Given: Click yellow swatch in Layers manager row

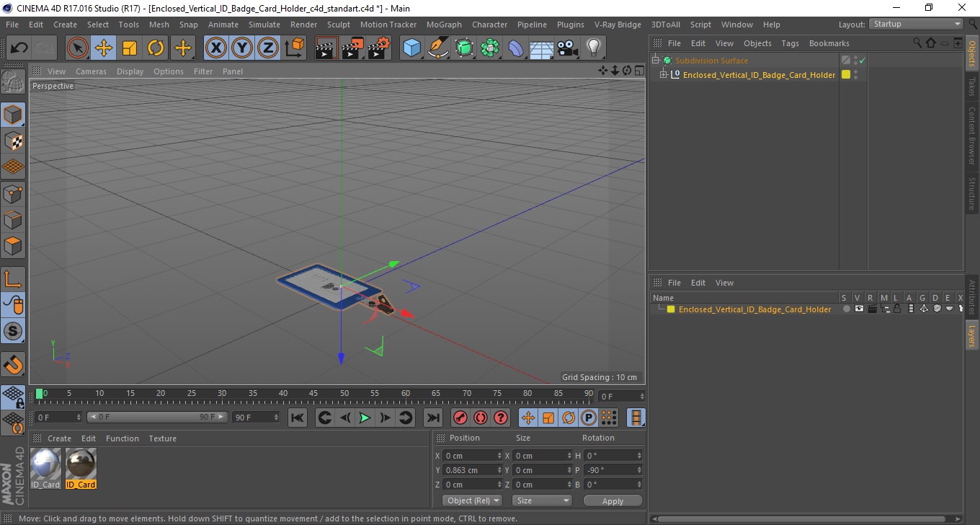Looking at the screenshot, I should point(671,309).
